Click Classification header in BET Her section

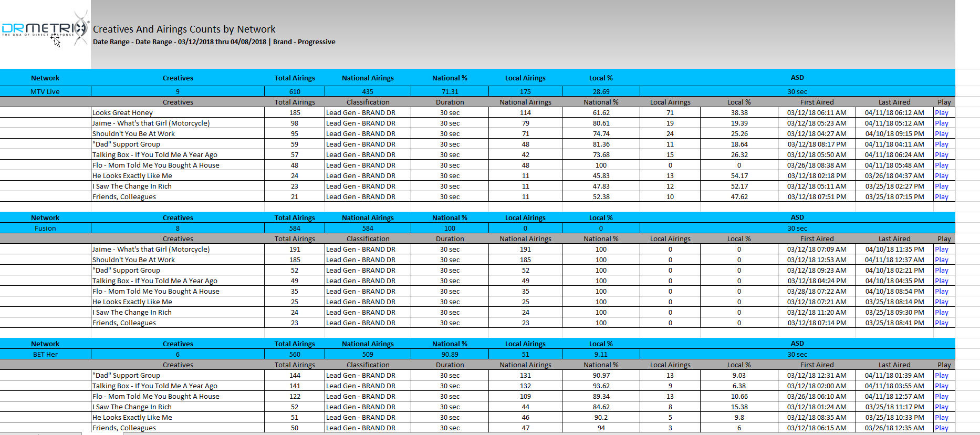[368, 365]
